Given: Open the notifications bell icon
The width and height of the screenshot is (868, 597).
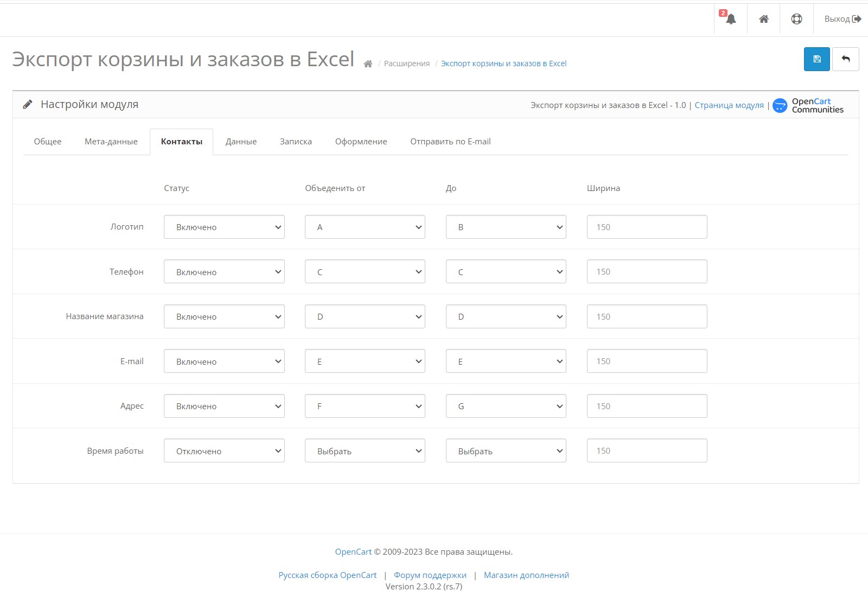Looking at the screenshot, I should pyautogui.click(x=730, y=19).
